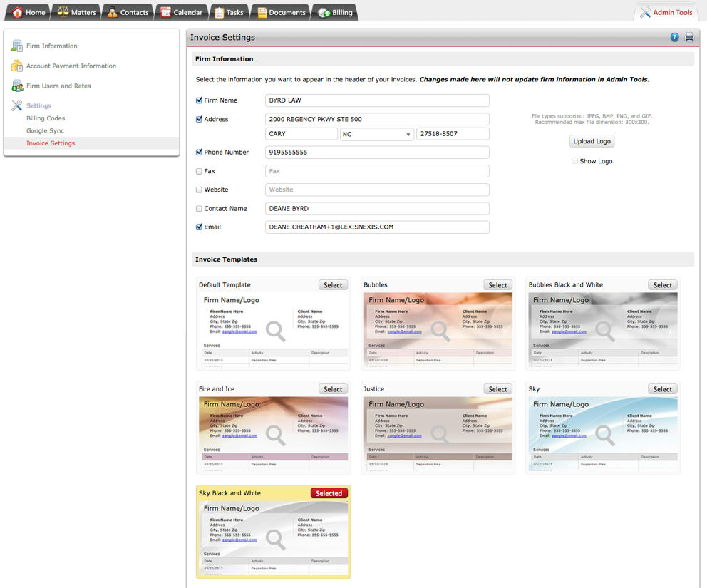707x588 pixels.
Task: Click the Email address input field
Action: (x=377, y=227)
